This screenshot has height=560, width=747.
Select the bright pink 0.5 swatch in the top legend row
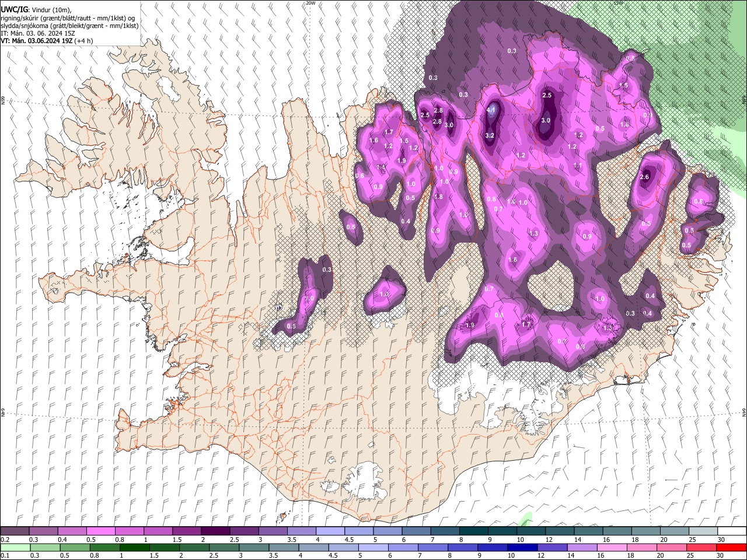pyautogui.click(x=100, y=531)
